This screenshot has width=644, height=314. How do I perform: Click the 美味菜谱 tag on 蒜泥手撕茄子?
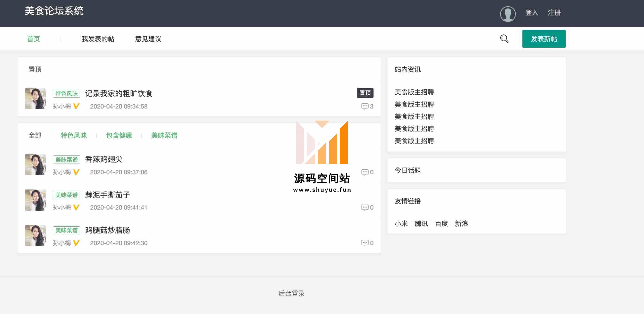(66, 195)
